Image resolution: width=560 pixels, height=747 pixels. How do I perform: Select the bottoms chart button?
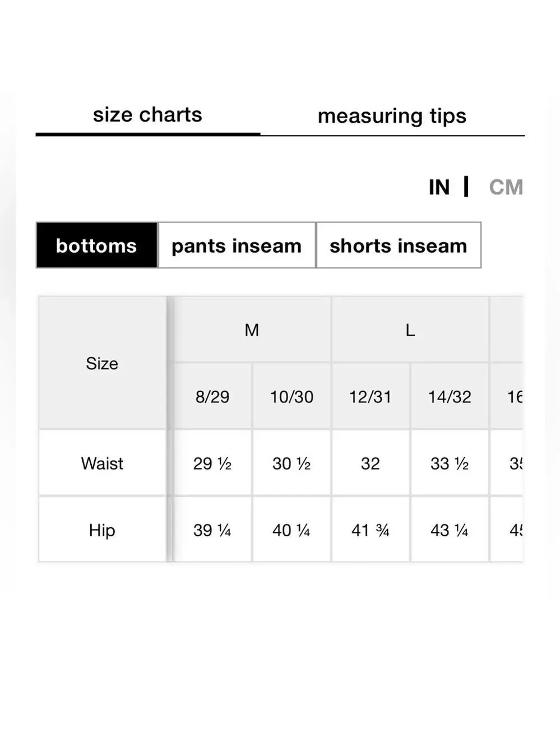[96, 245]
